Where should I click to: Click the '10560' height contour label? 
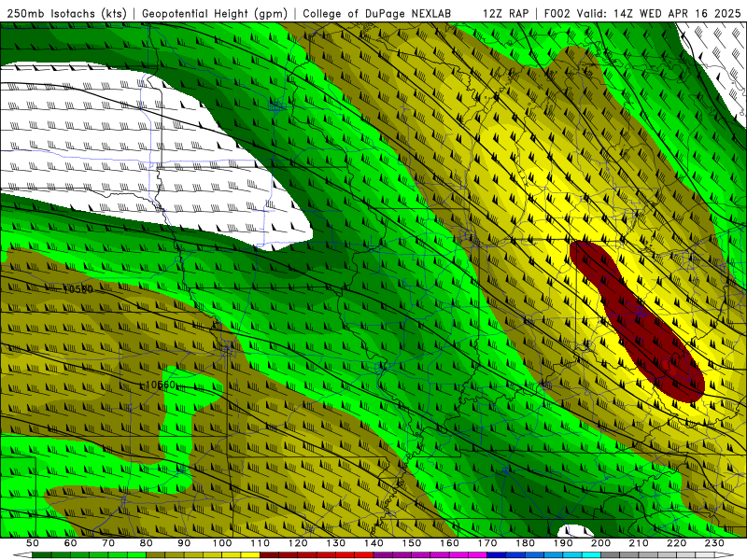(78, 288)
